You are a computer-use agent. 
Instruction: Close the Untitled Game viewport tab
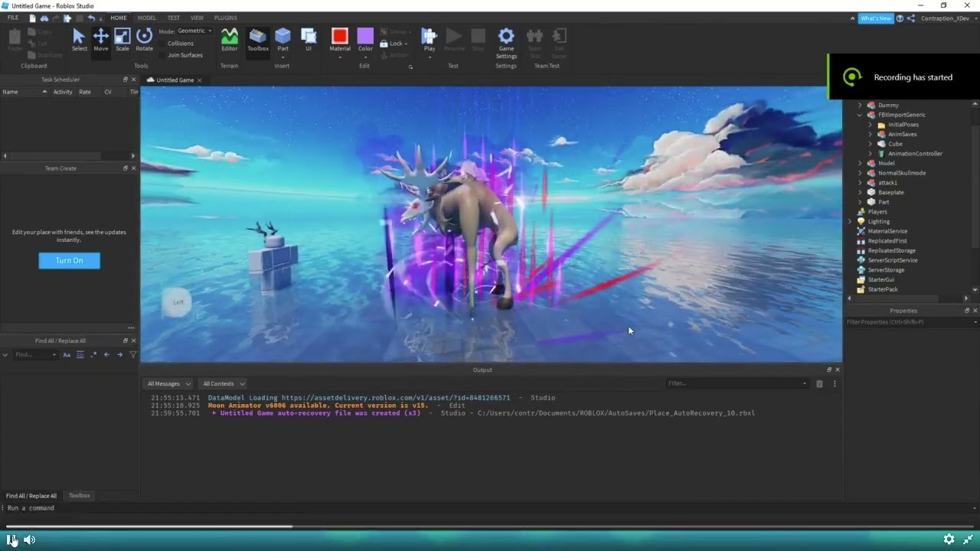(x=200, y=80)
